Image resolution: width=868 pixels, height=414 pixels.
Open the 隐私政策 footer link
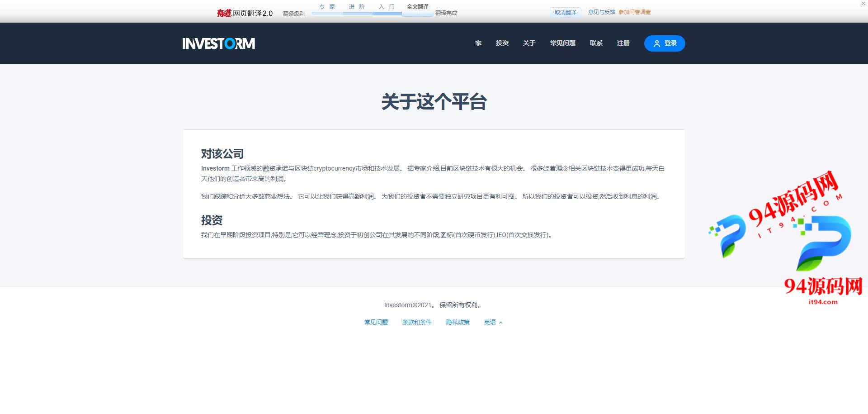(458, 322)
